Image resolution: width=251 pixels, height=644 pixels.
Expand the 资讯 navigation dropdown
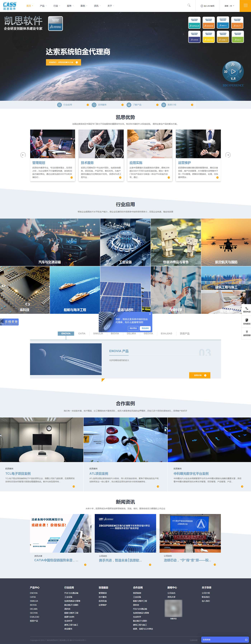(97, 6)
